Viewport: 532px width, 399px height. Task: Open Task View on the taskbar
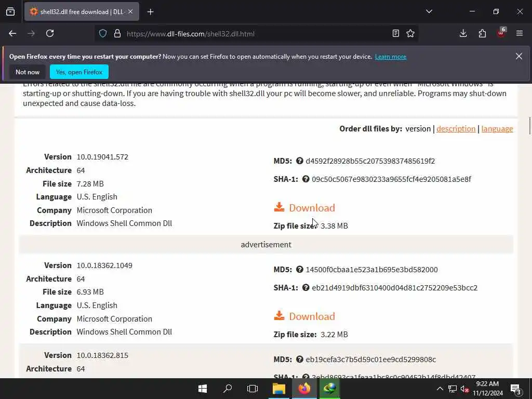click(x=252, y=389)
